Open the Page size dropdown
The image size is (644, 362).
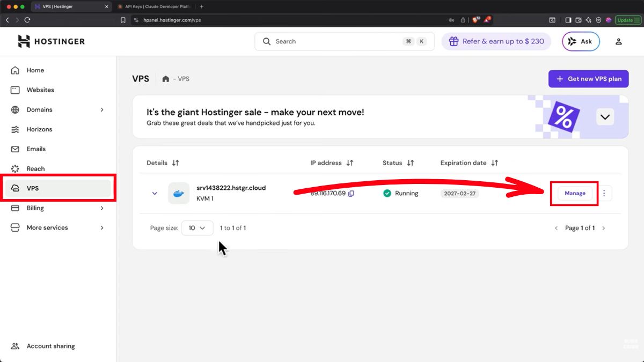197,228
